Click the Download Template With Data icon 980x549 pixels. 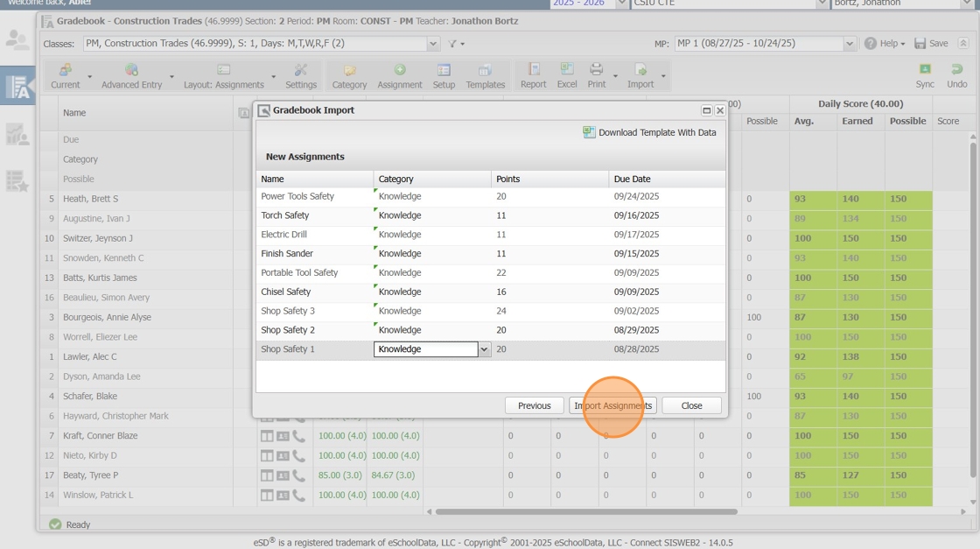pyautogui.click(x=589, y=132)
